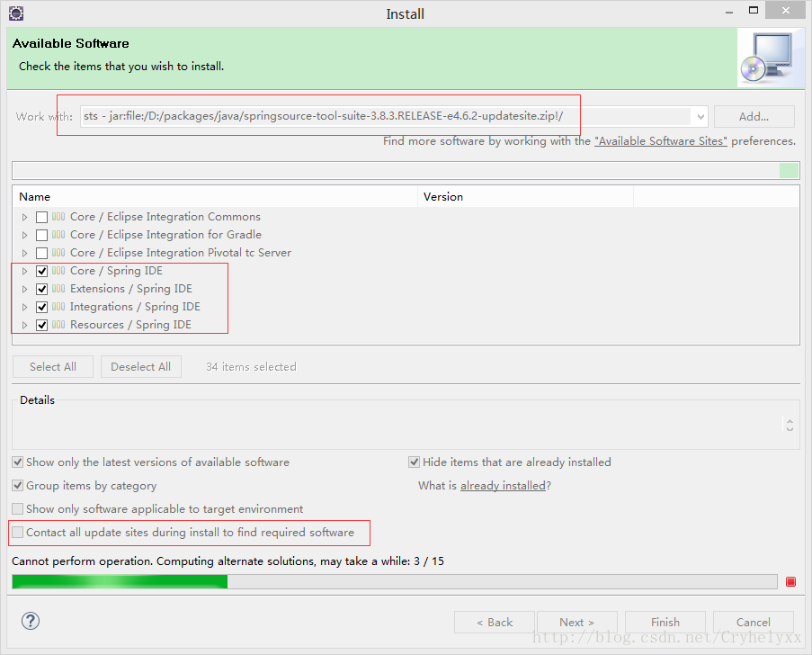Expand Extensions / Spring IDE tree node
Screen dimensions: 812x655
(x=24, y=289)
